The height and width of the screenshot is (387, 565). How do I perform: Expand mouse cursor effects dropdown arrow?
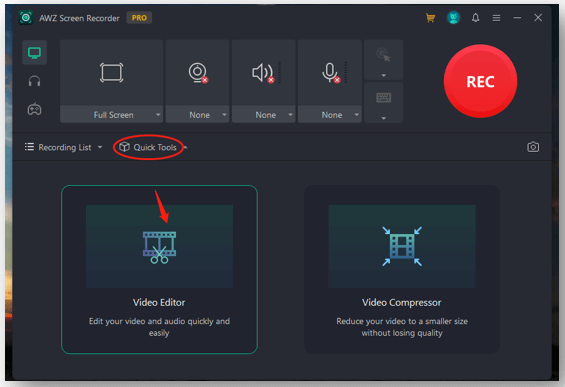point(384,75)
